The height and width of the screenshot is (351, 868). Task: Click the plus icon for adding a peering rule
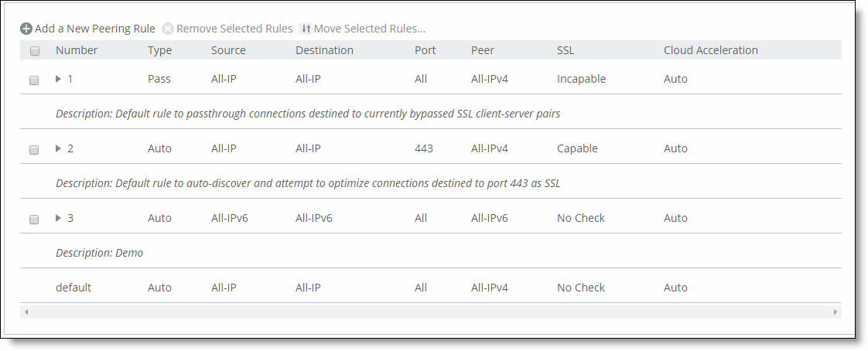[26, 29]
